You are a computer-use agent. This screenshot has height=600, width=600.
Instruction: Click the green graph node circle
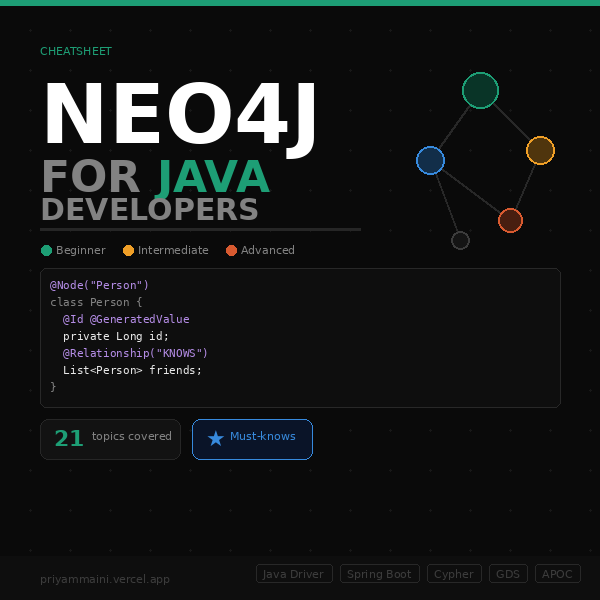(480, 90)
